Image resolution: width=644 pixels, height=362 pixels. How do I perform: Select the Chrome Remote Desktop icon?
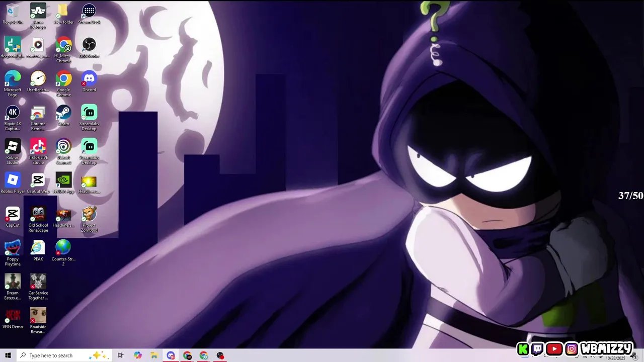pos(38,118)
